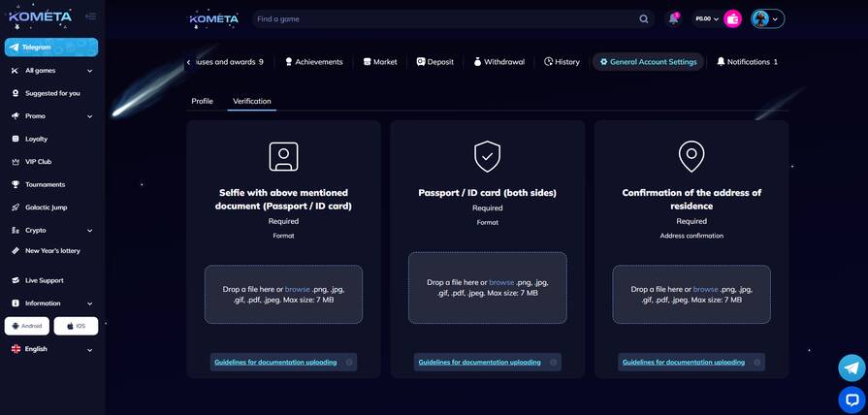Open live chat support bubble
This screenshot has height=415, width=868.
pyautogui.click(x=852, y=399)
